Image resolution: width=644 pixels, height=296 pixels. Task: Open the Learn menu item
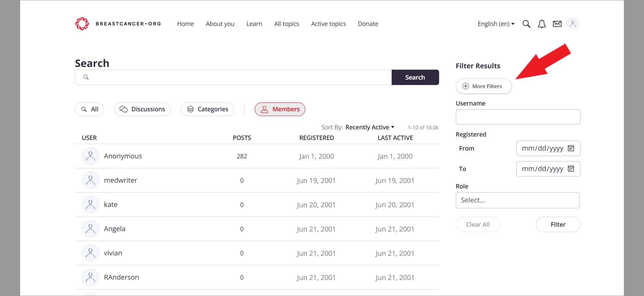pyautogui.click(x=254, y=24)
